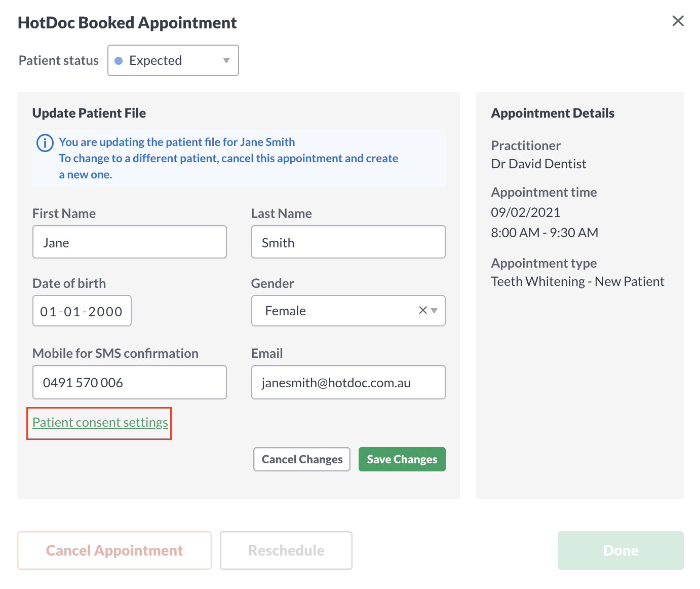Focus the First Name field
This screenshot has width=700, height=589.
pos(130,242)
